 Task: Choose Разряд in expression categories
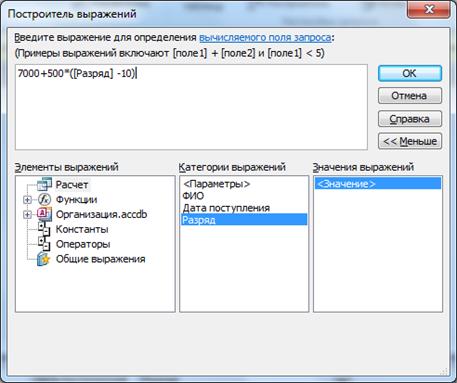[244, 220]
